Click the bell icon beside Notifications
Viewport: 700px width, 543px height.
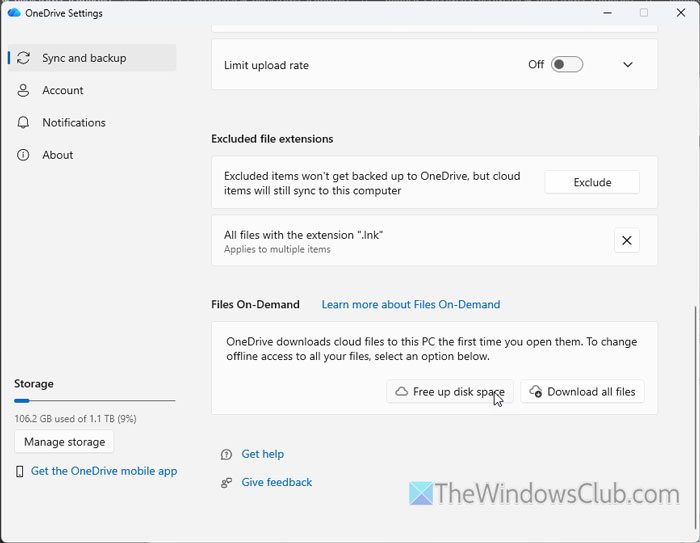[x=23, y=122]
